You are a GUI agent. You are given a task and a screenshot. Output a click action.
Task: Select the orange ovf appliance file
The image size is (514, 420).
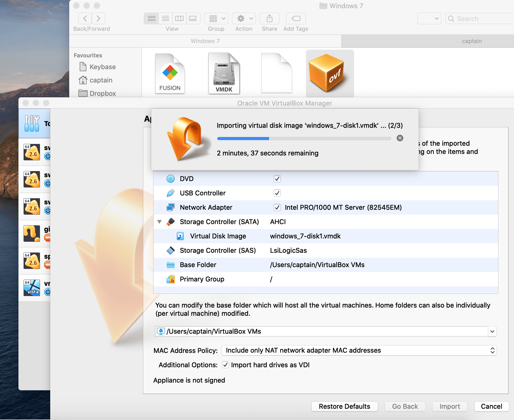point(330,73)
